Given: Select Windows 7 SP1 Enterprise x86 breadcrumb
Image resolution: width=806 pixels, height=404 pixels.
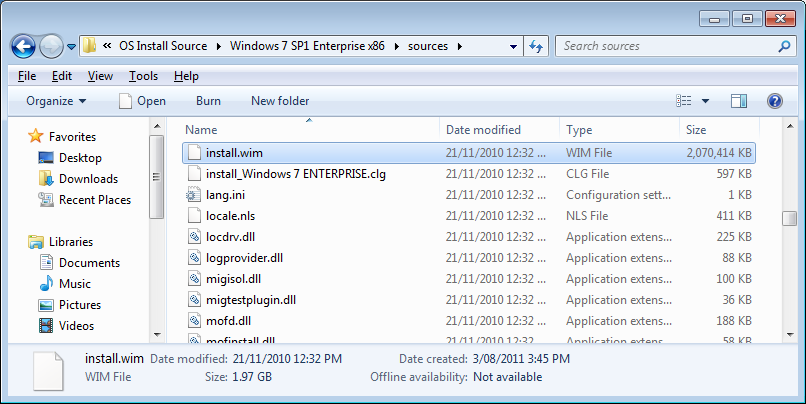Looking at the screenshot, I should point(307,46).
